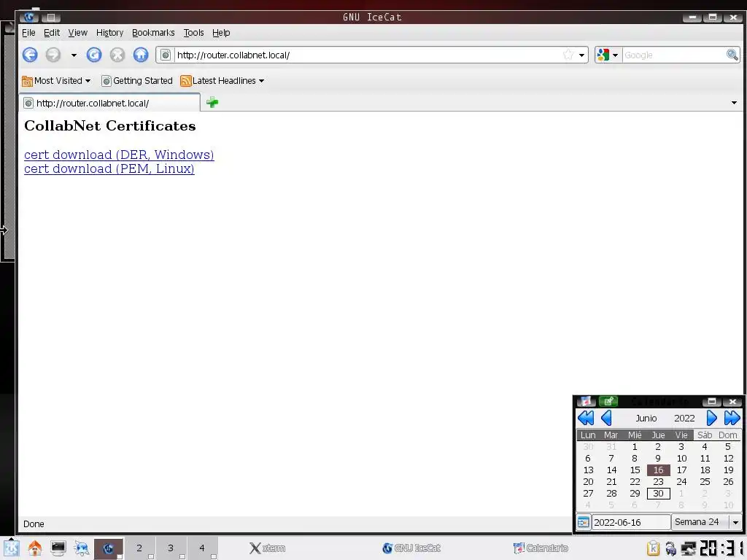Open the back/forward history dropdown arrow
The height and width of the screenshot is (560, 747).
tap(74, 55)
